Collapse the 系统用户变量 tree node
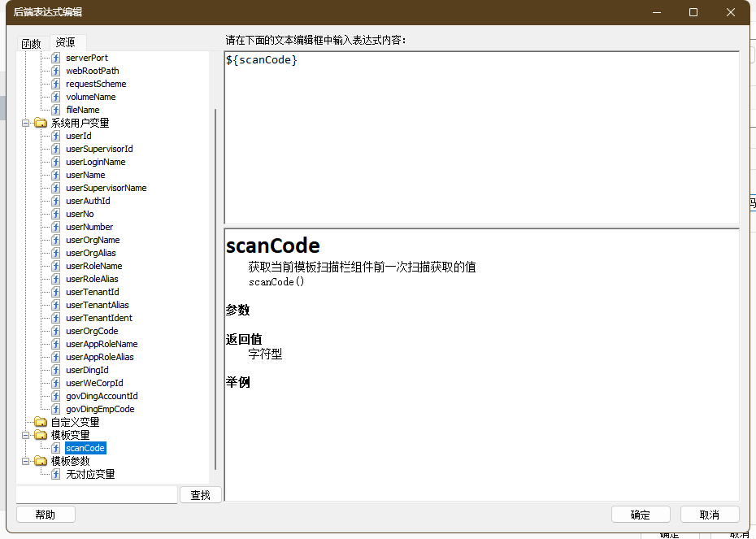Screen dimensions: 756x539 pos(26,123)
